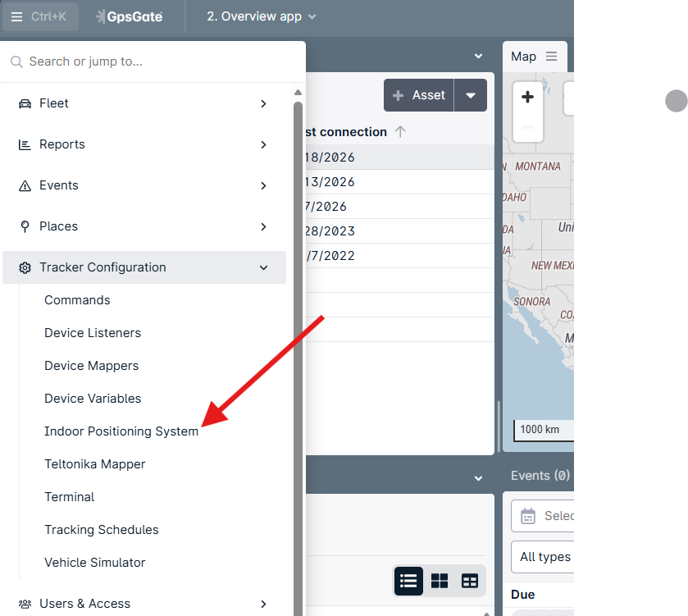The image size is (688, 616).
Task: Expand the Reports menu section
Action: 144,144
